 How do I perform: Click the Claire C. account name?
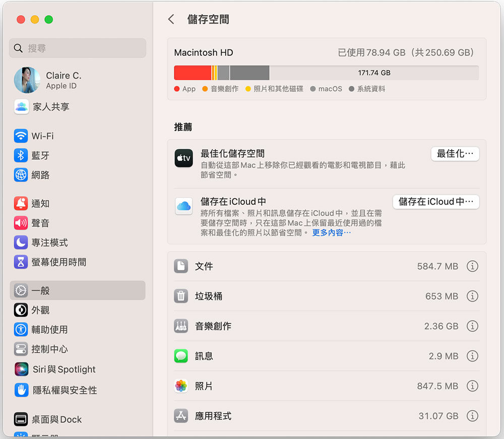pos(64,76)
